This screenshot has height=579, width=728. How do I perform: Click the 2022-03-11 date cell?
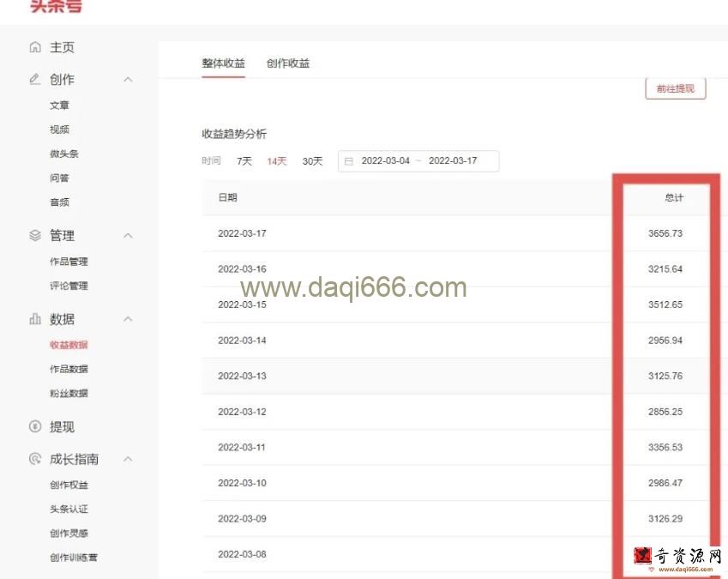pyautogui.click(x=242, y=447)
